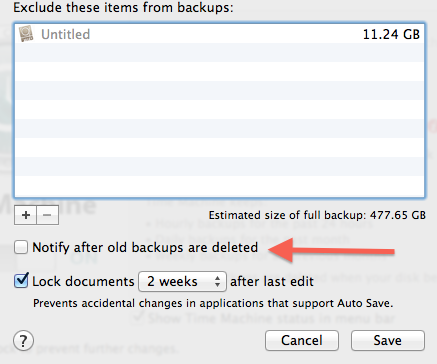Click the Prevents accidental changes description
The image size is (437, 364).
point(213,303)
